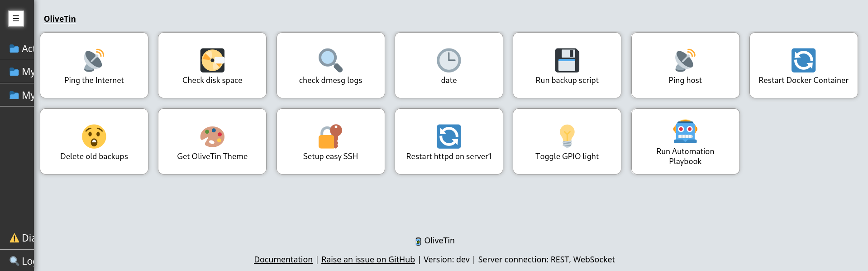Click the date clock icon

pyautogui.click(x=448, y=60)
